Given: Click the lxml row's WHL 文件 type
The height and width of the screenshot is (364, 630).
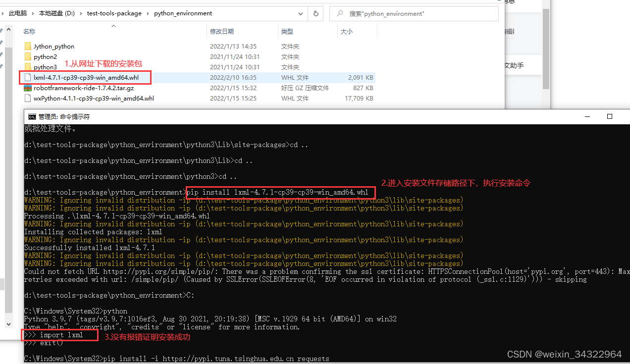Looking at the screenshot, I should click(x=295, y=78).
